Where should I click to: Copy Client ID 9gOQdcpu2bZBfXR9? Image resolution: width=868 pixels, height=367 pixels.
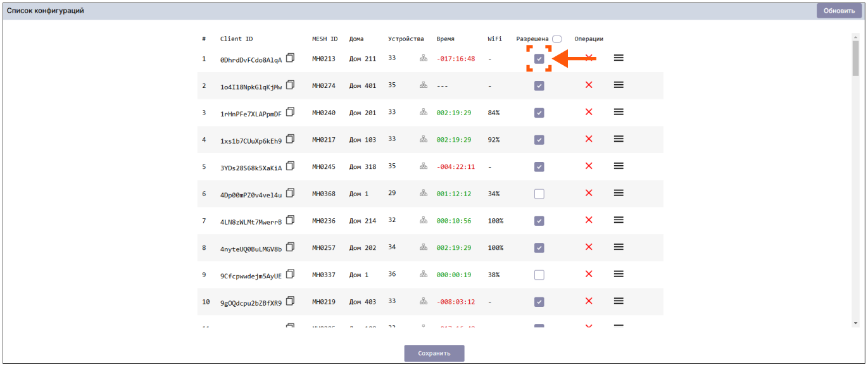[x=291, y=301]
